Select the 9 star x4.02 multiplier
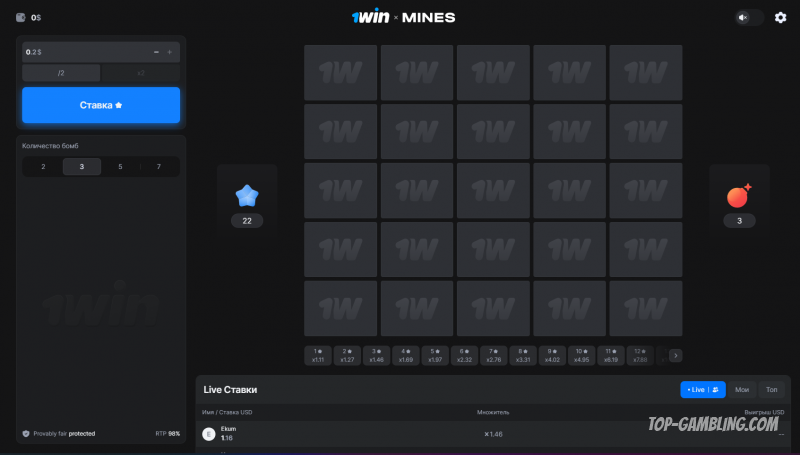Screen dimensions: 800x455 tap(552, 356)
